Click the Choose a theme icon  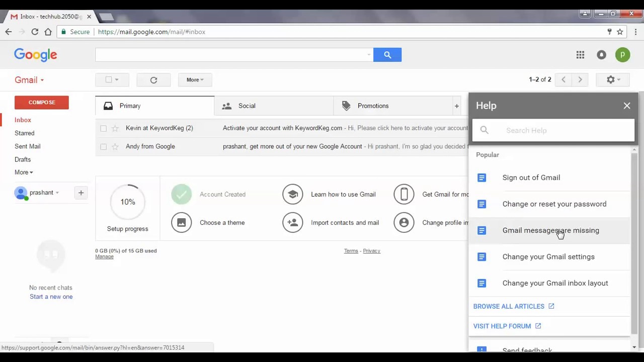pyautogui.click(x=182, y=223)
